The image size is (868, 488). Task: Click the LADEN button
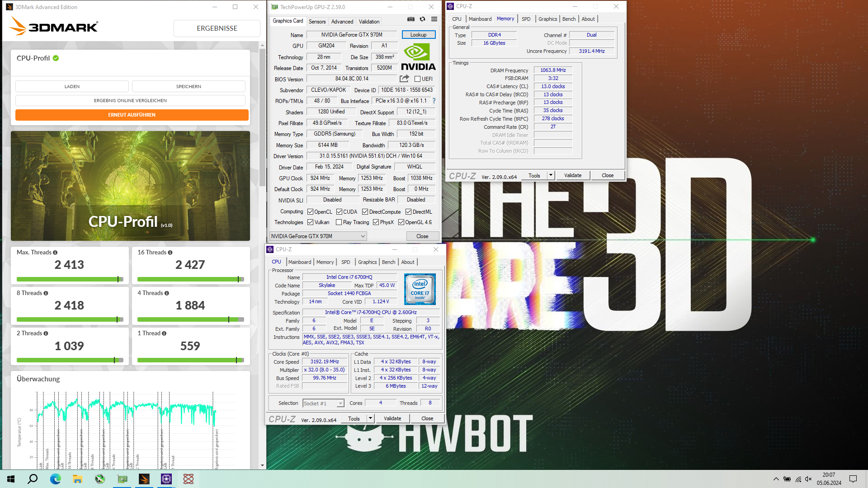[72, 86]
